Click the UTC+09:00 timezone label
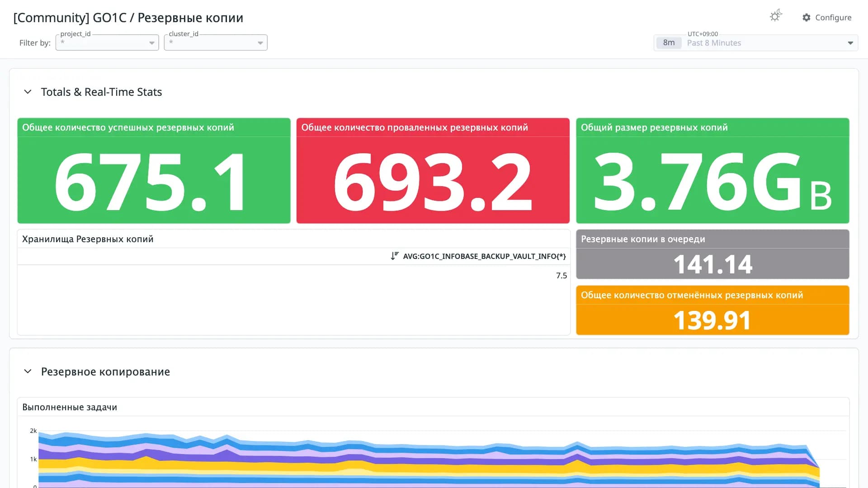 point(703,34)
